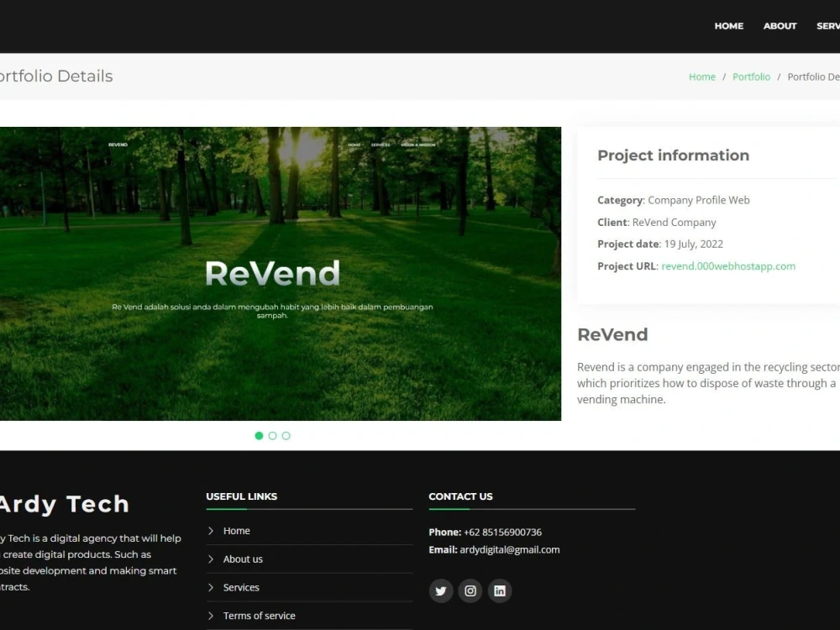The image size is (840, 630).
Task: Click the phone number +62 85156900736
Action: click(502, 533)
